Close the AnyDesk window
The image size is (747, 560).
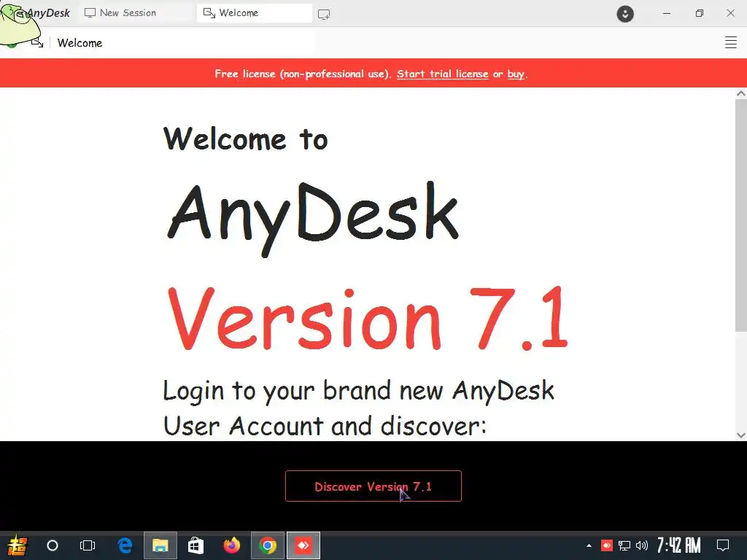(x=730, y=13)
